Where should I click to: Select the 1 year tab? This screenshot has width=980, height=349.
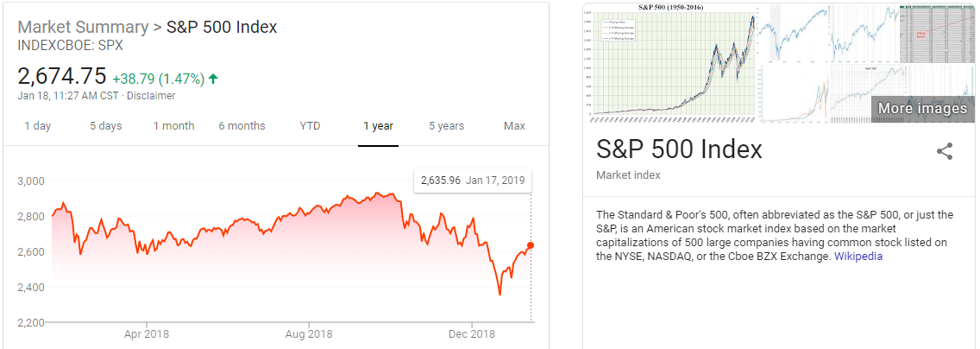378,126
